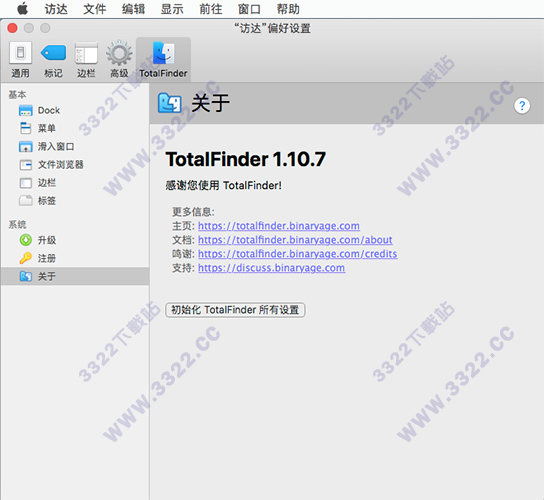Open the totalfinder.binaryage.com/about documentation link

point(295,240)
